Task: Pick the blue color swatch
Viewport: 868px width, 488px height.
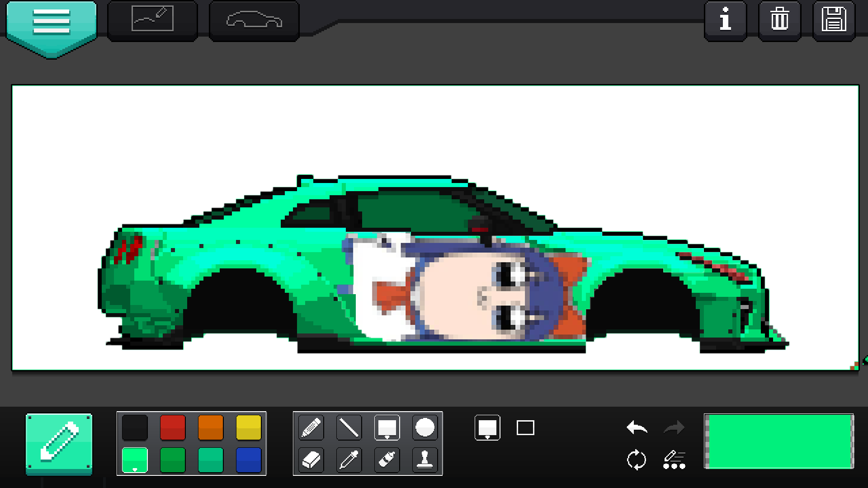Action: [249, 460]
